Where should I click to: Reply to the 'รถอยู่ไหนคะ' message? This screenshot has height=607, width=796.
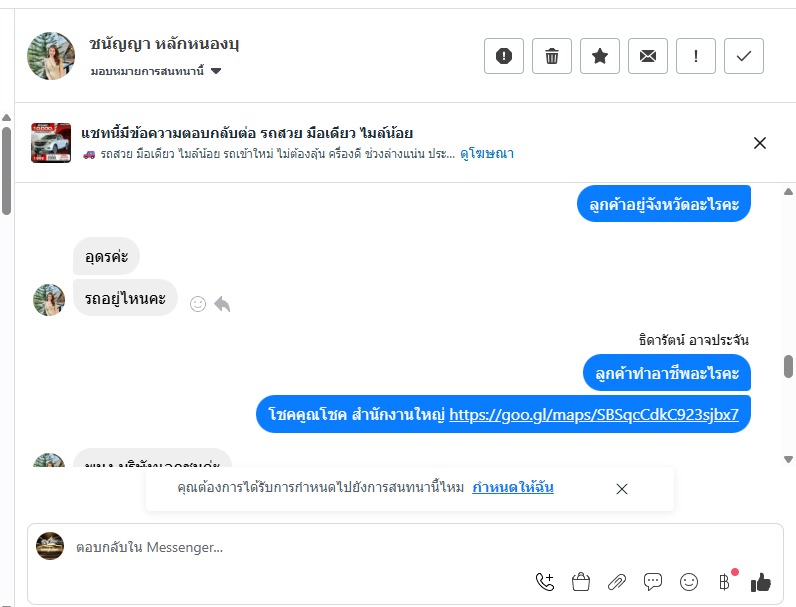click(x=222, y=303)
